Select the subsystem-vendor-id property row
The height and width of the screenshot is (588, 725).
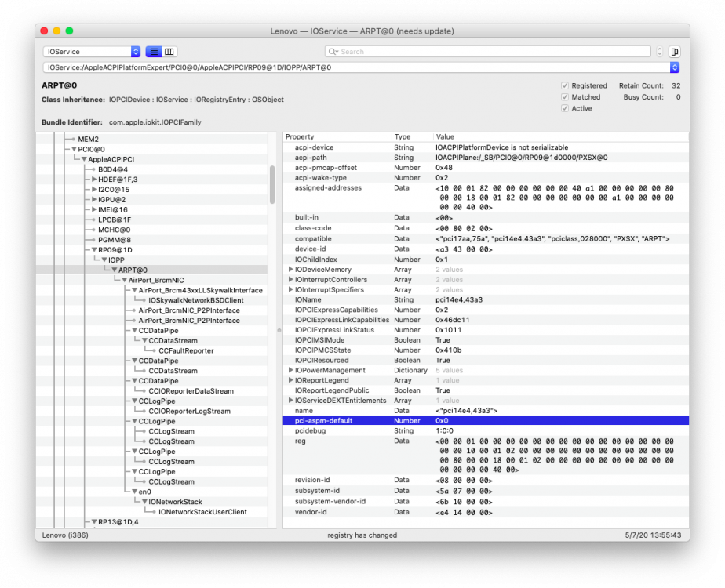pos(486,501)
